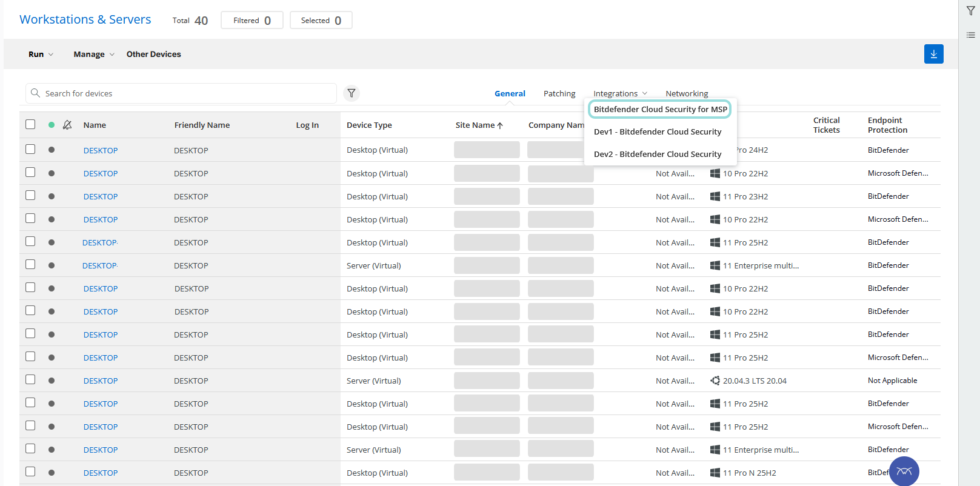Sort by the Log In column header
This screenshot has height=486, width=980.
click(307, 125)
